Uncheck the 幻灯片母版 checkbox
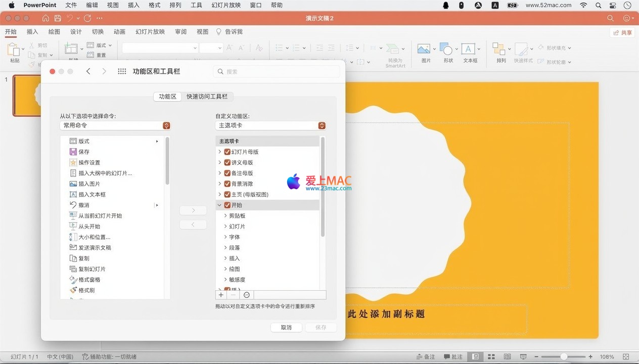639x364 pixels. tap(227, 152)
